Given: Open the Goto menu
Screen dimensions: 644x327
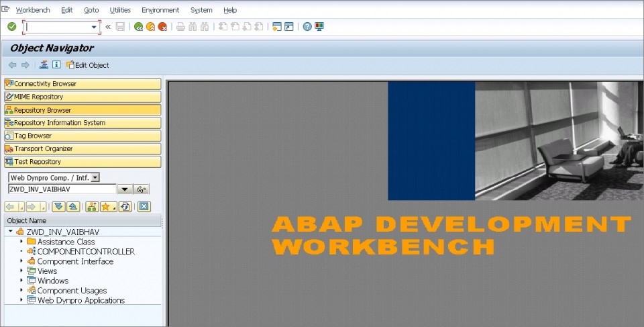Looking at the screenshot, I should (91, 10).
